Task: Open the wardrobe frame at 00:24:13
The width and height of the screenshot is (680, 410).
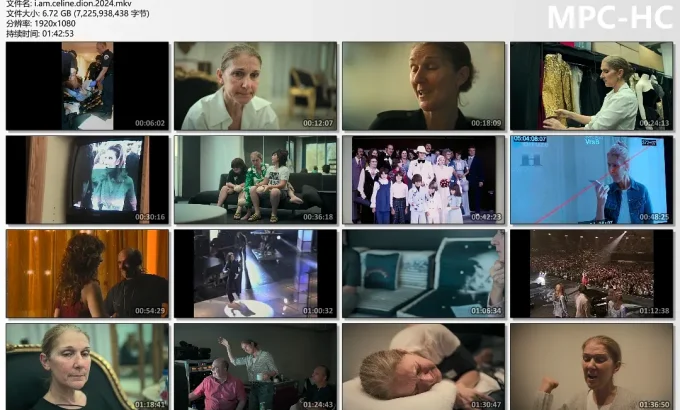Action: pos(592,86)
